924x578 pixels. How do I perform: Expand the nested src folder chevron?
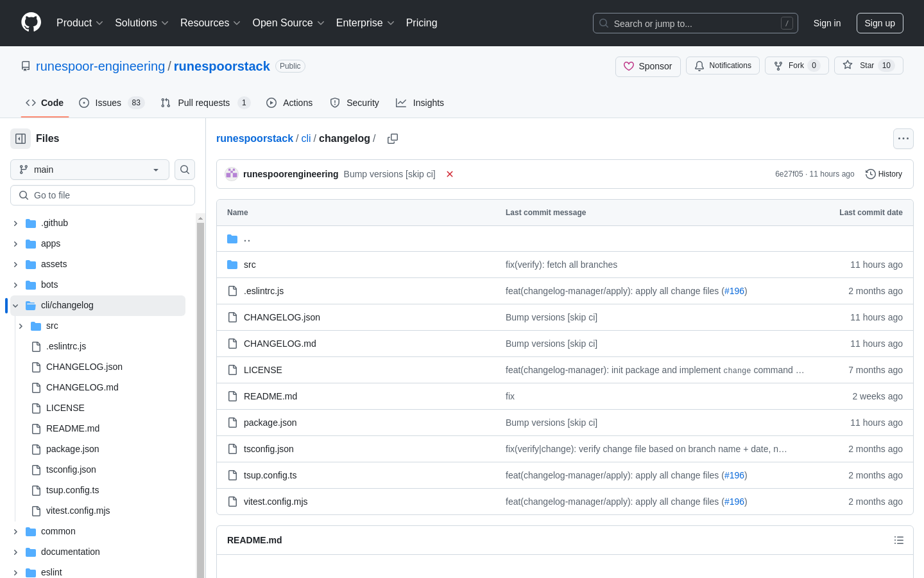(21, 326)
